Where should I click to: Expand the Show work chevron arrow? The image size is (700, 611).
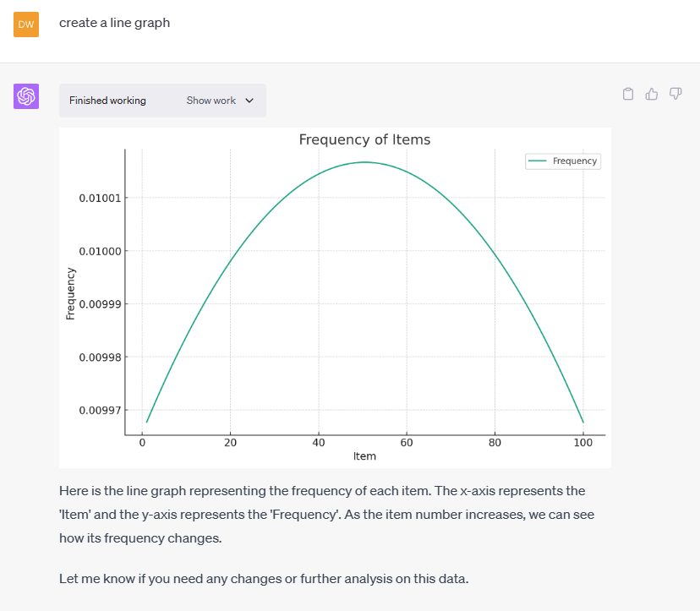(249, 101)
